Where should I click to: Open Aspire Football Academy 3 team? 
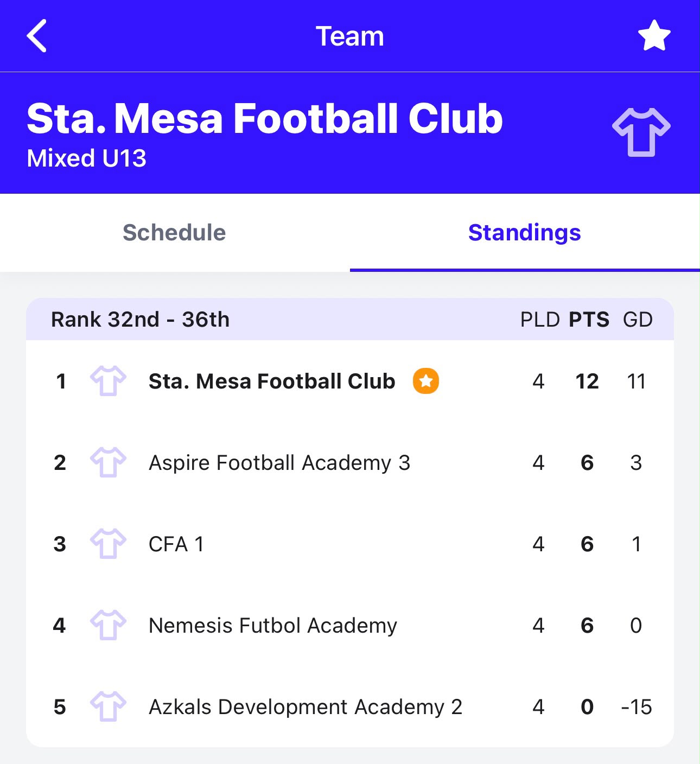click(350, 462)
